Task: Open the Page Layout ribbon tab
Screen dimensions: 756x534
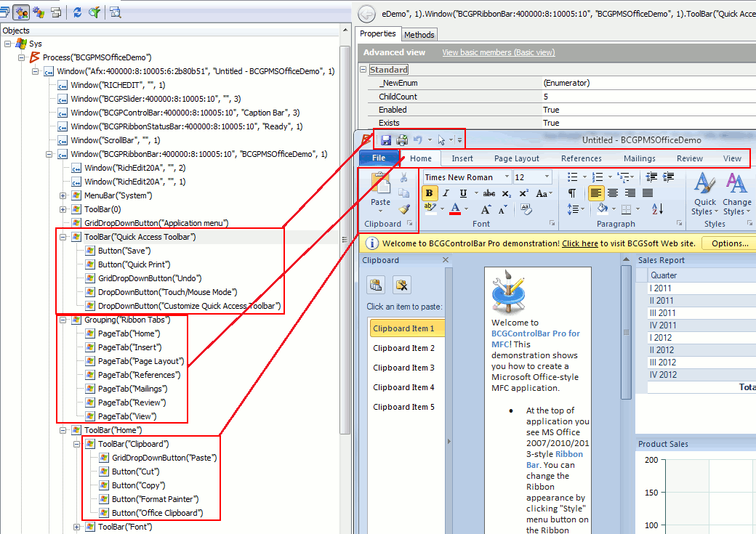Action: pyautogui.click(x=516, y=158)
